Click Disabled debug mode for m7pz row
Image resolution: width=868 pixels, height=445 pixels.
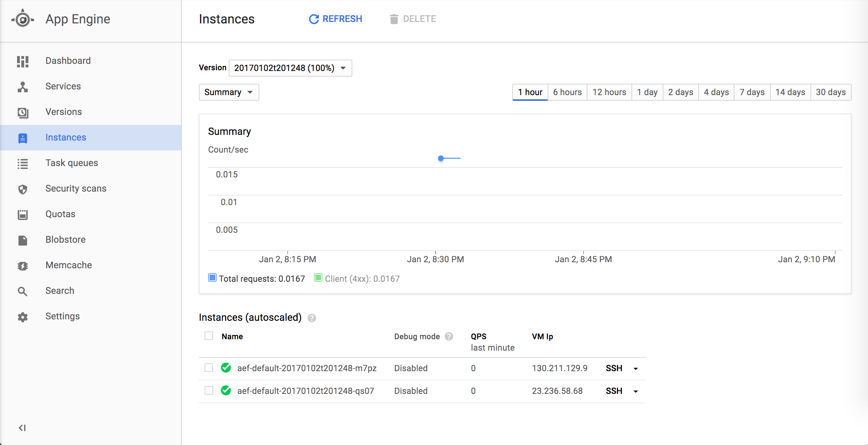[x=411, y=368]
